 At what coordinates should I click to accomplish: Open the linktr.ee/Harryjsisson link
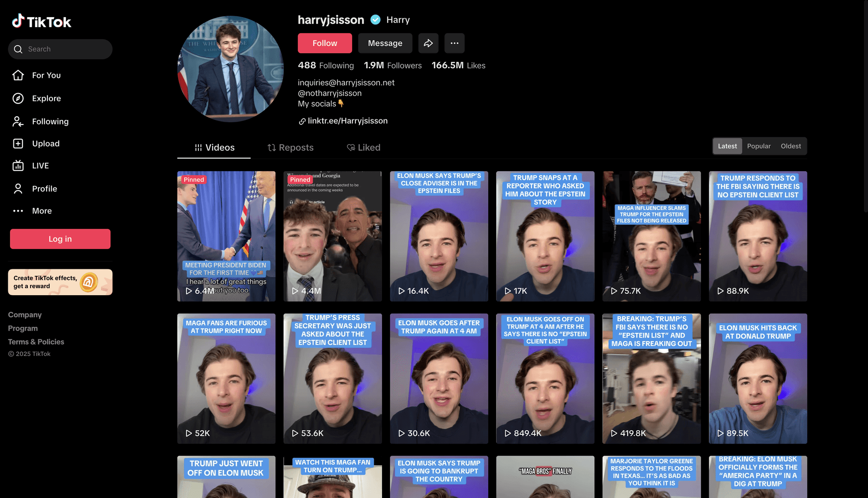pyautogui.click(x=347, y=121)
